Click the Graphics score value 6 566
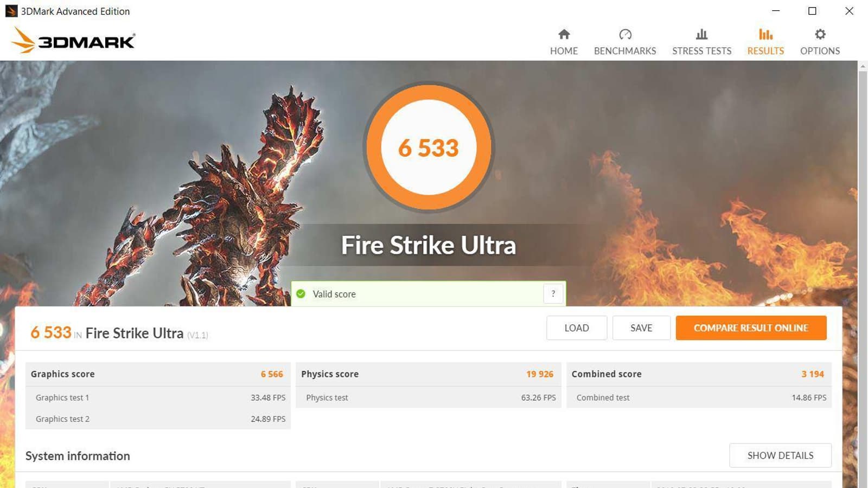 pos(272,374)
